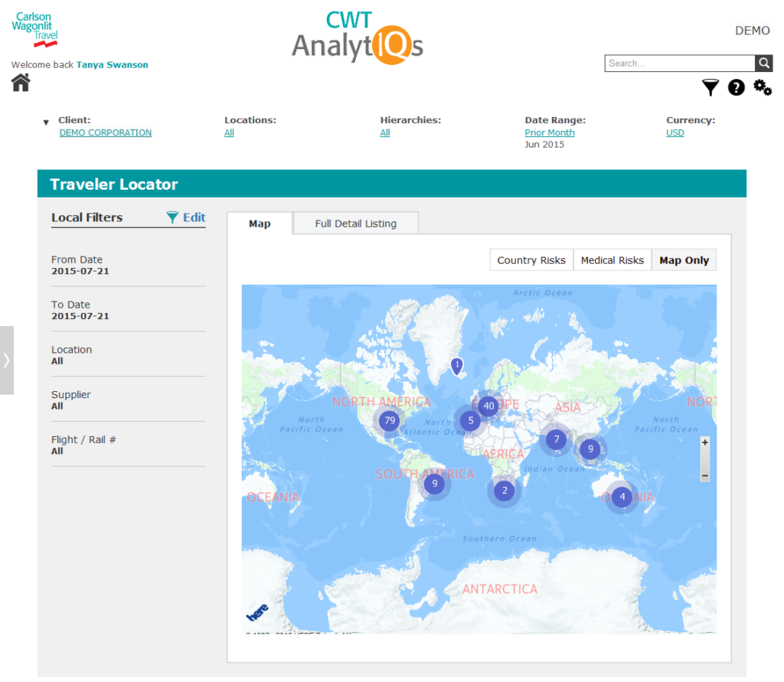Change the USD currency link
Viewport: 784px width, 682px height.
point(675,132)
